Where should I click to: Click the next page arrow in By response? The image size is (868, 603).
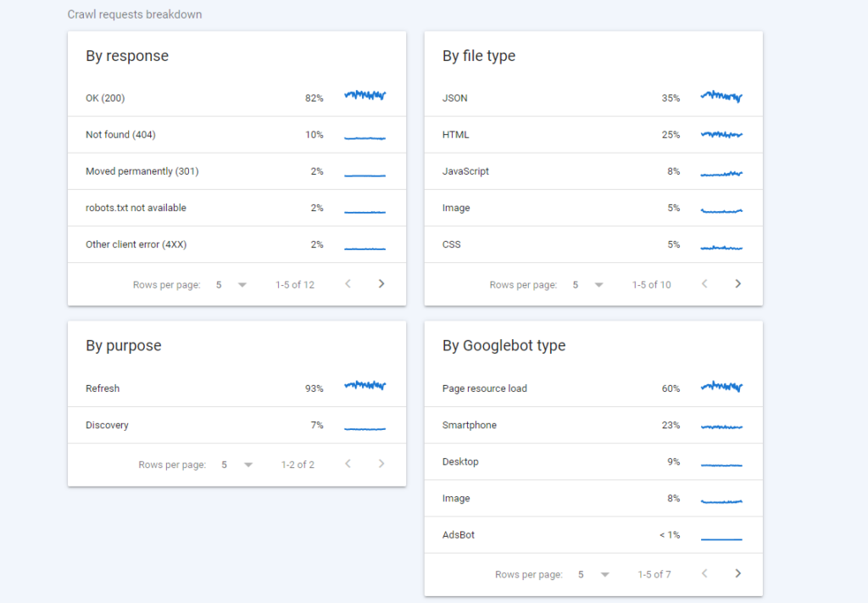pyautogui.click(x=381, y=283)
